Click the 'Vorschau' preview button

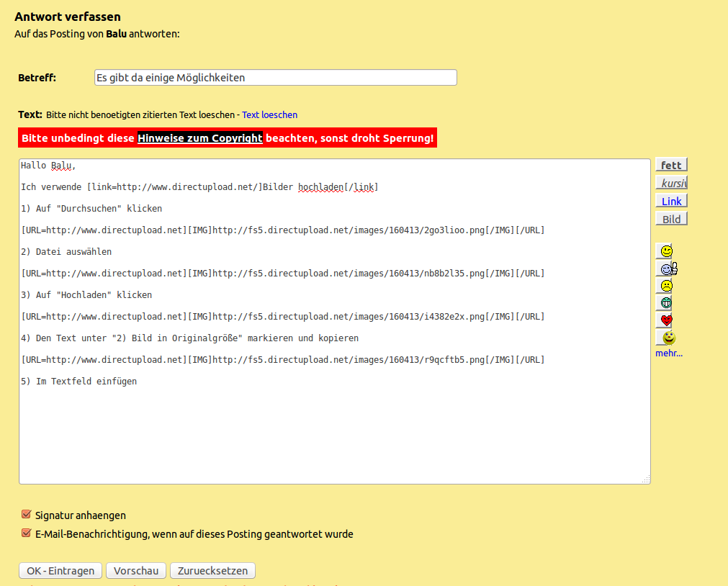pos(136,571)
